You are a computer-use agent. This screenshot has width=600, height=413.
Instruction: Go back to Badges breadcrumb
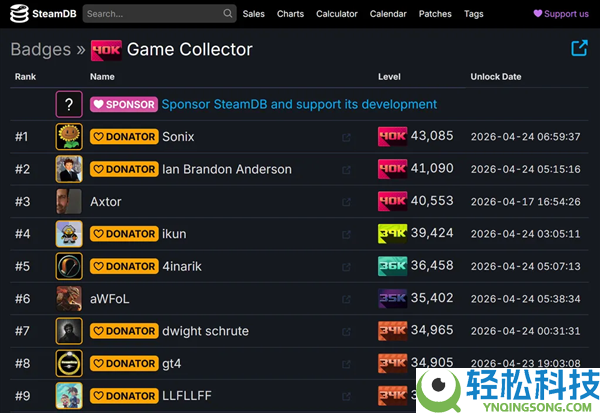[41, 49]
